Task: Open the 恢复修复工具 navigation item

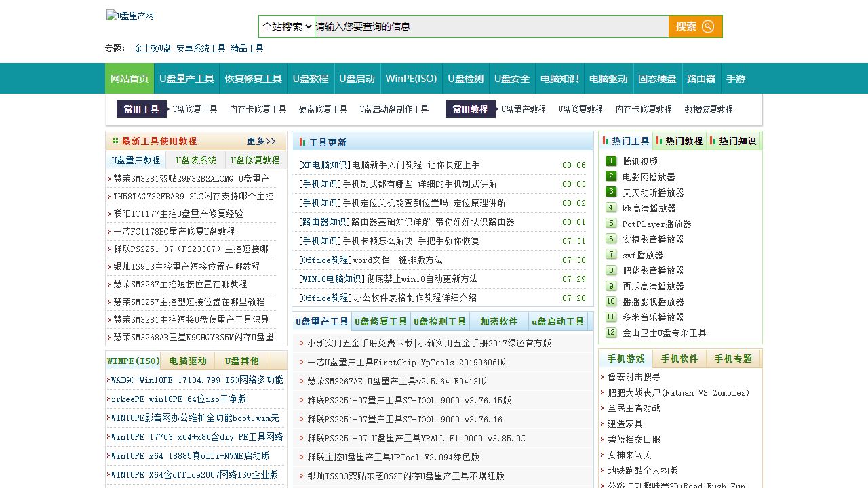Action: click(254, 79)
